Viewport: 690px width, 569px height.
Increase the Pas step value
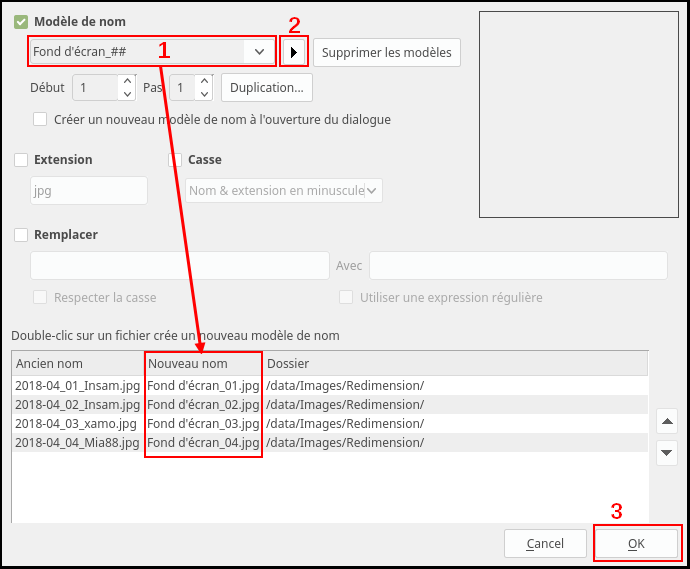pos(204,82)
